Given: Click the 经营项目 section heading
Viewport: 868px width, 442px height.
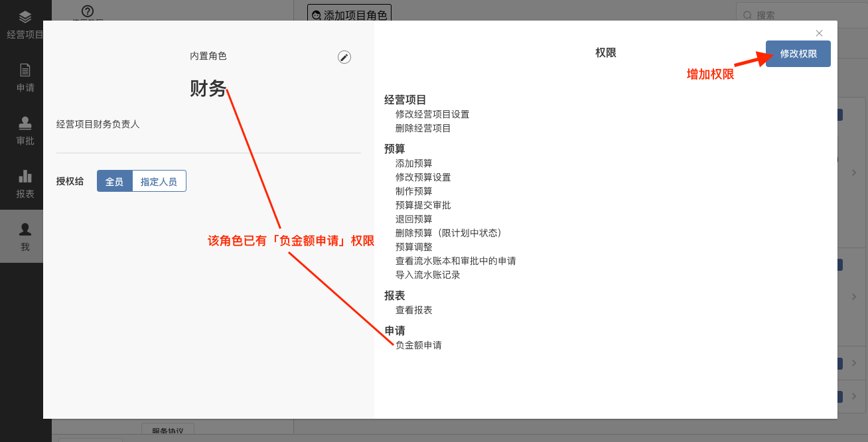Looking at the screenshot, I should click(x=405, y=100).
